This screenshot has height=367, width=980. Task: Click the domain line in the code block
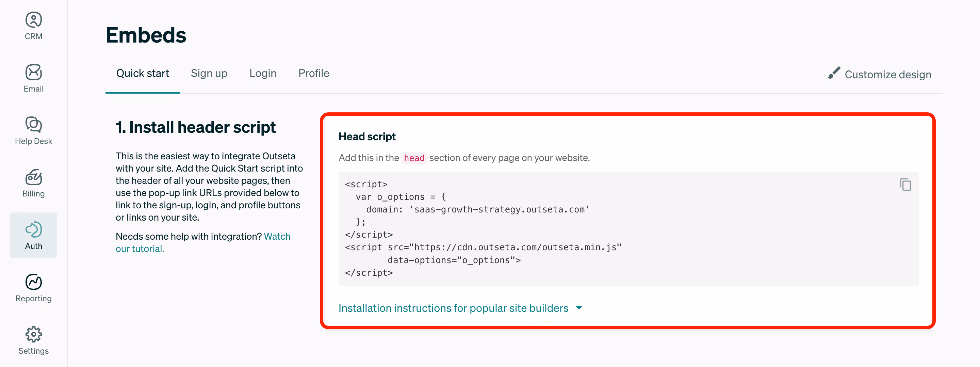tap(478, 209)
